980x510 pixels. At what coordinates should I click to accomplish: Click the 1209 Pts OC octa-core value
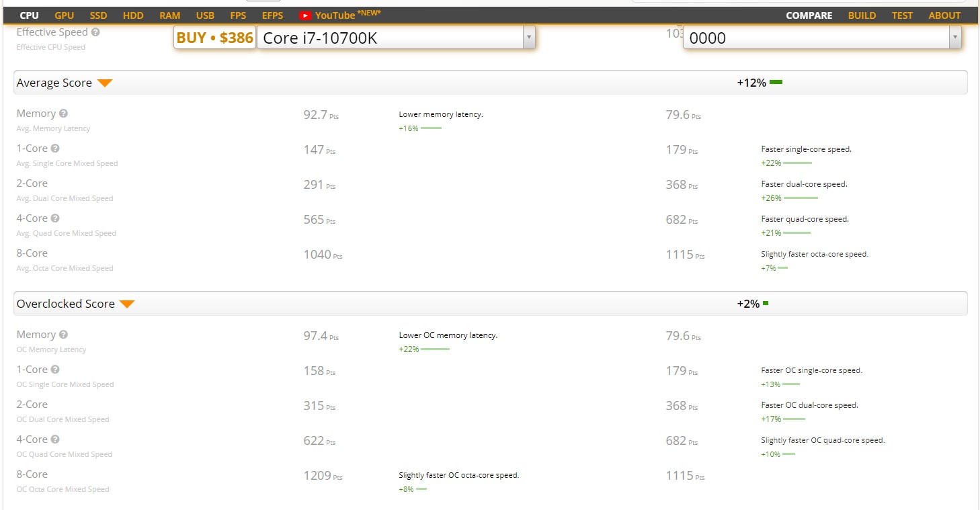[x=323, y=476]
